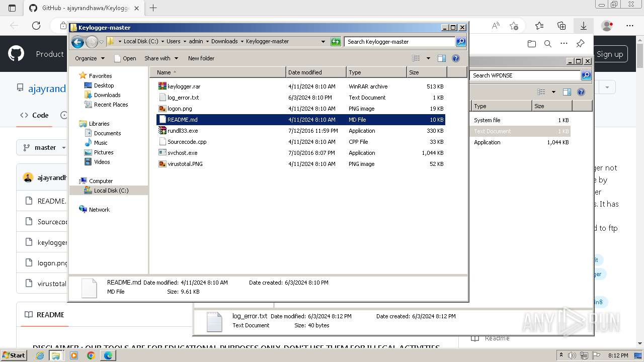Viewport: 644px width, 362px height.
Task: Click Libraries in navigation pane
Action: click(99, 124)
